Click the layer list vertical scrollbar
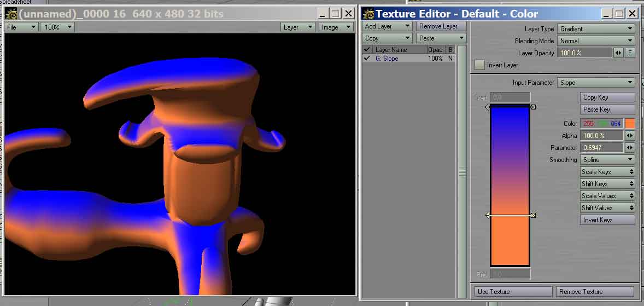This screenshot has width=644, height=306. [462, 171]
